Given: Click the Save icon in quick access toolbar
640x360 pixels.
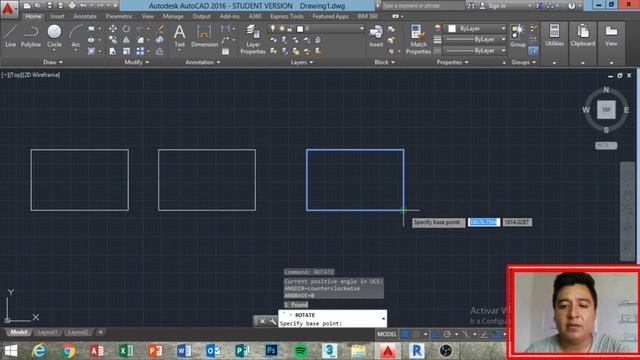Looking at the screenshot, I should pyautogui.click(x=49, y=6).
